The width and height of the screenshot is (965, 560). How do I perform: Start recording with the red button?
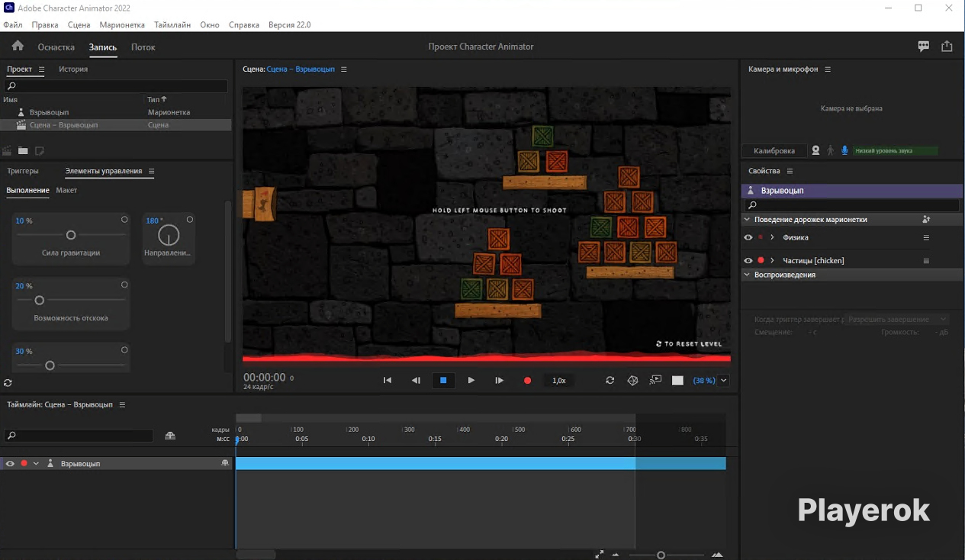[x=527, y=380]
